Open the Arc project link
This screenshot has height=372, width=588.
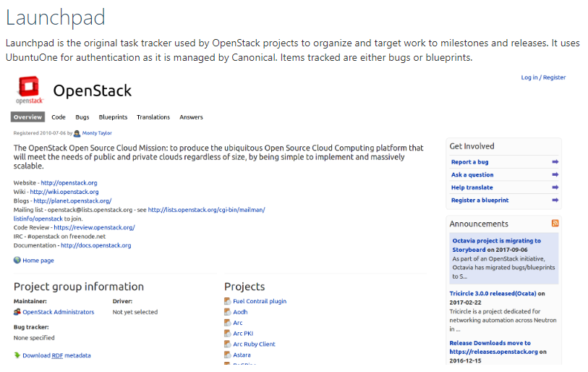coord(238,323)
